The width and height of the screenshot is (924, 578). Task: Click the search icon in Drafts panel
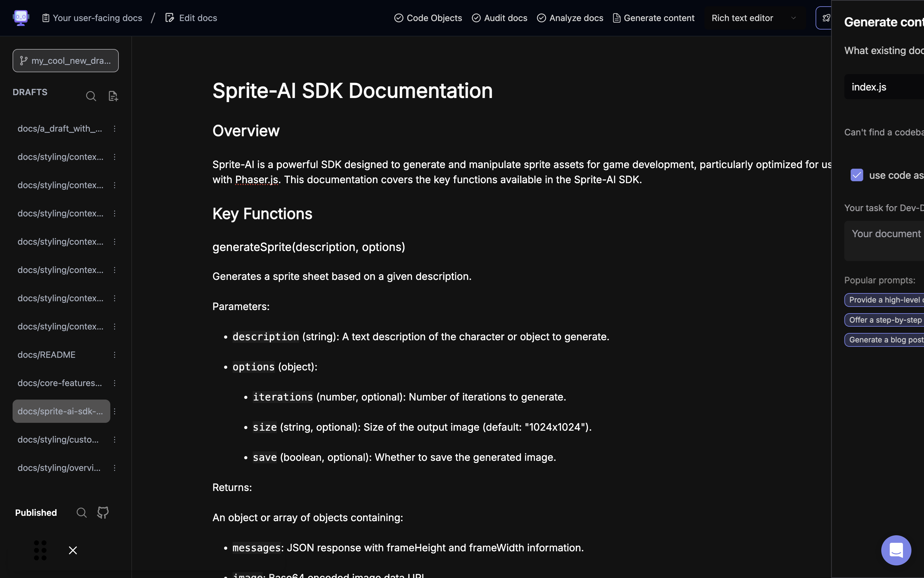pyautogui.click(x=91, y=96)
